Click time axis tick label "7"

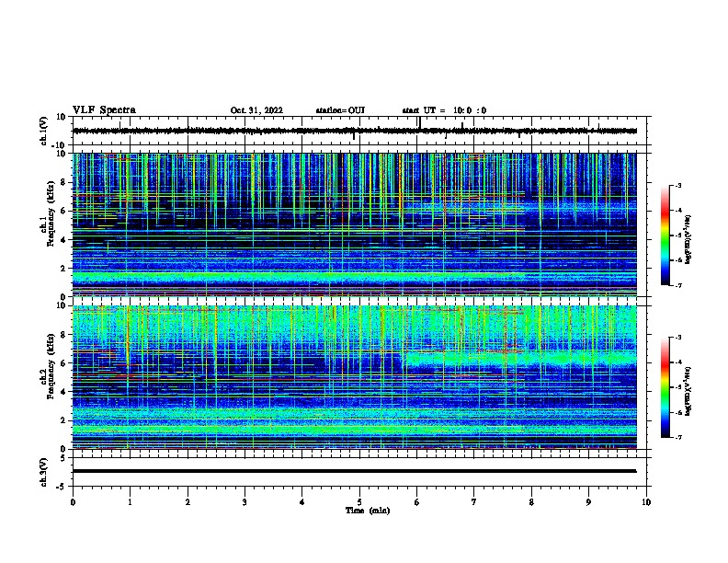click(x=474, y=502)
